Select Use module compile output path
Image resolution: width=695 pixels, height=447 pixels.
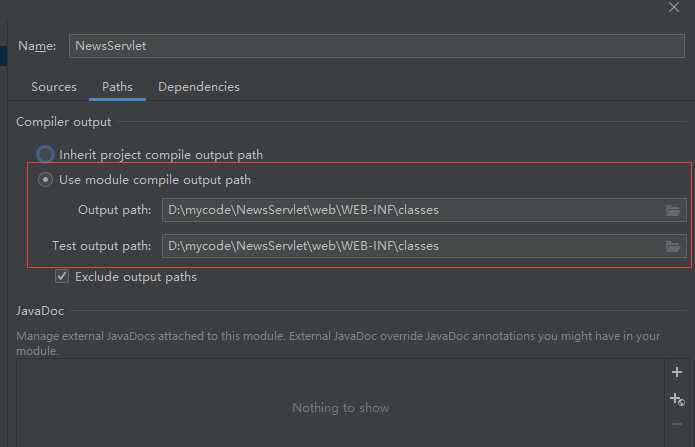click(45, 180)
